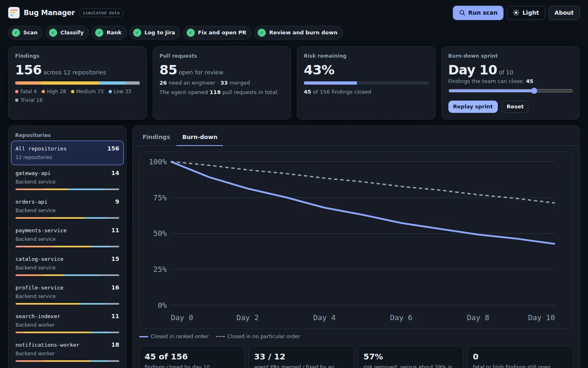
Task: Click the simulated data badge
Action: (101, 13)
